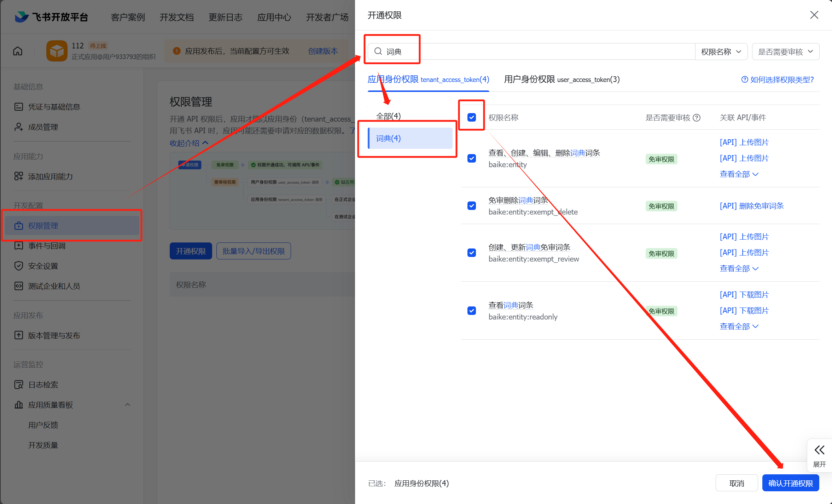The width and height of the screenshot is (832, 504).
Task: Click the double-chevron 展开 icon
Action: pos(819,450)
